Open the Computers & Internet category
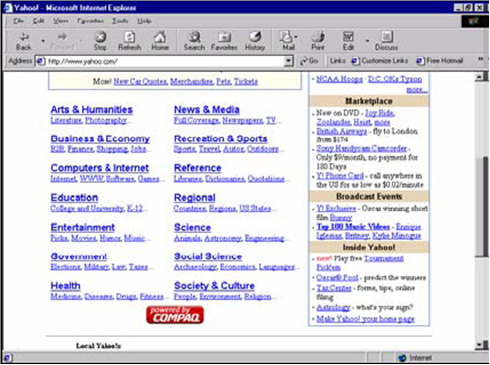Viewport: 490px width, 365px height. click(x=100, y=168)
